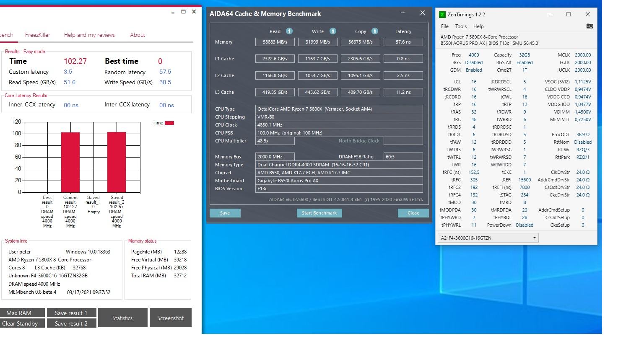This screenshot has height=362, width=644.
Task: Click the Inner-CCX latency 00 ns value
Action: pos(71,105)
